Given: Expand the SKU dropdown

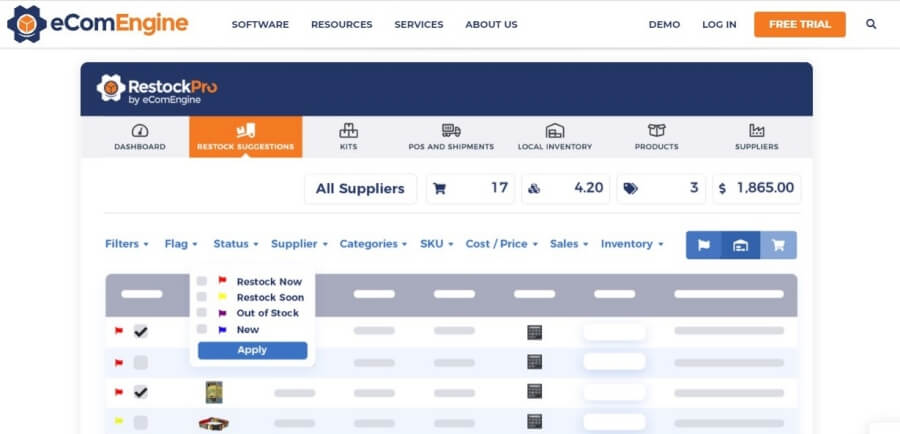Looking at the screenshot, I should [x=436, y=244].
